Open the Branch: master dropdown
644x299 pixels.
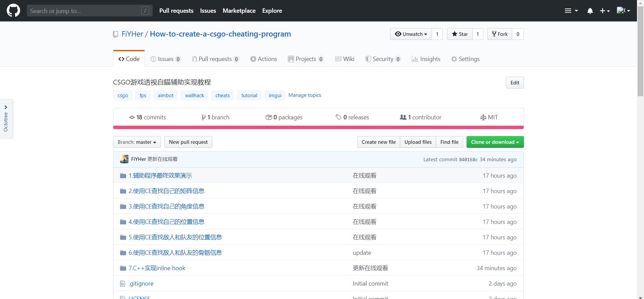137,142
